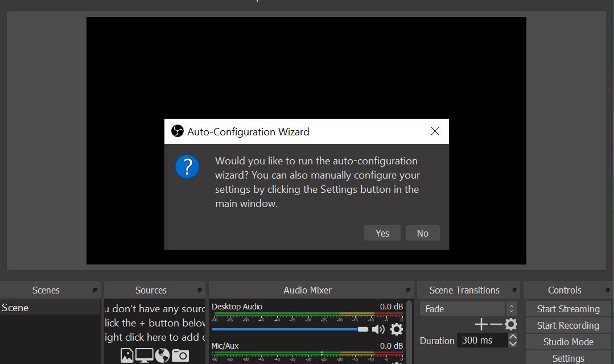Screen dimensions: 614x364
Task: Open Desktop Audio settings gear
Action: coord(397,329)
